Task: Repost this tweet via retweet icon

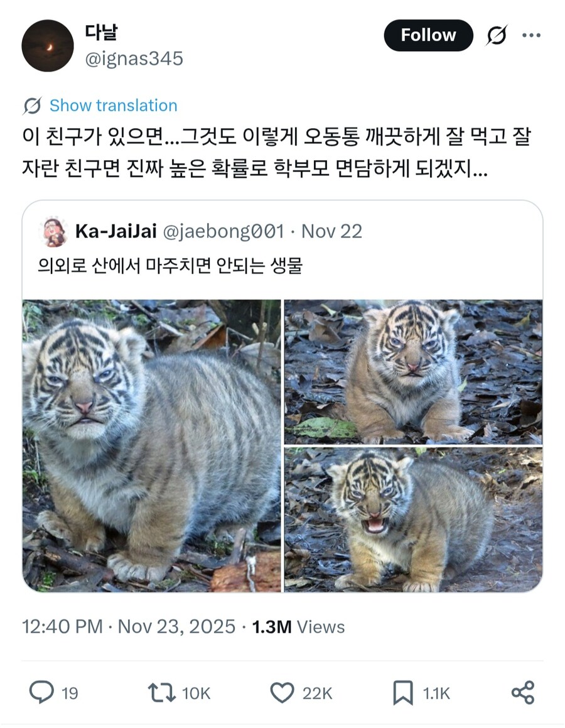Action: pos(162,692)
